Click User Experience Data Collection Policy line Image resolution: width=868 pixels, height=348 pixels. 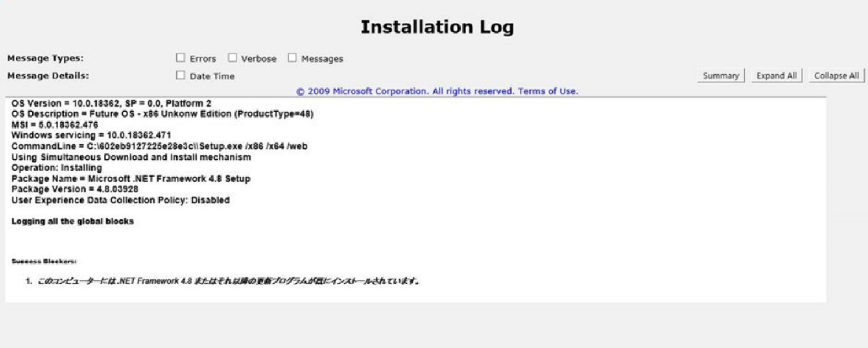coord(120,200)
